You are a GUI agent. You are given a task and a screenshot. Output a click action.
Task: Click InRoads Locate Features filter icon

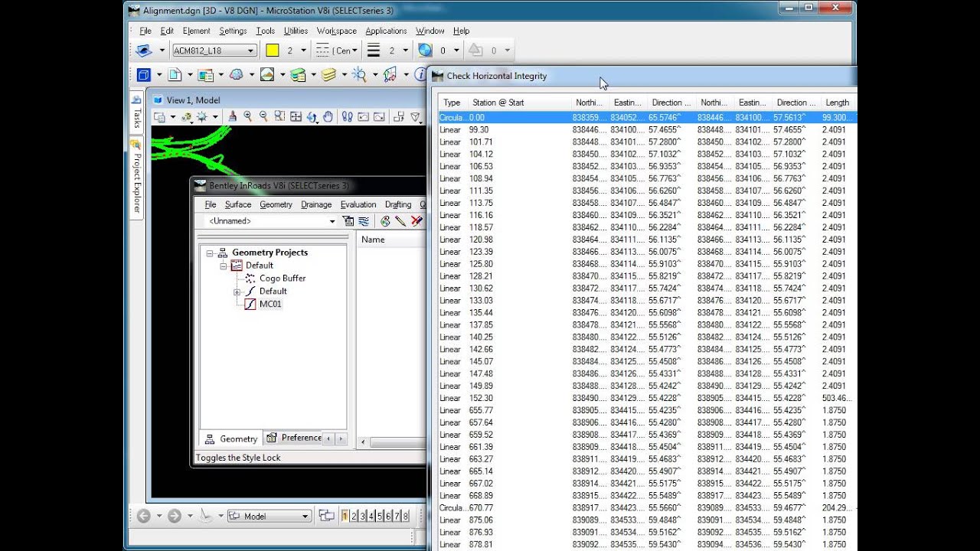(348, 221)
